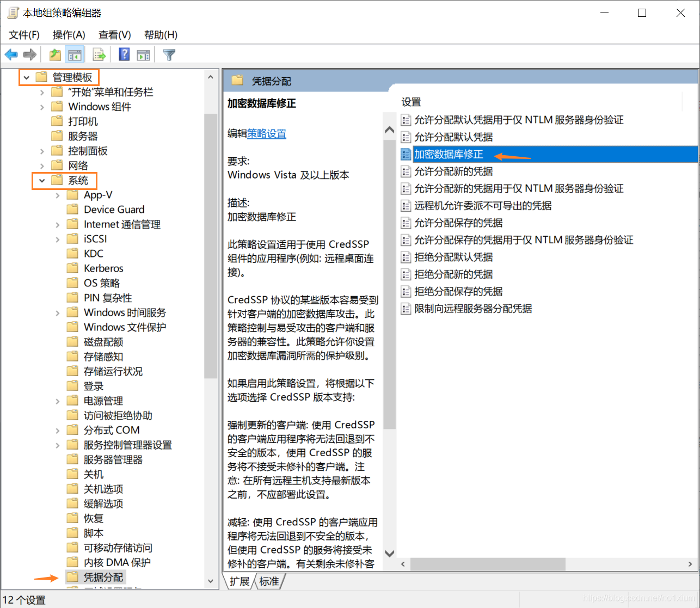
Task: Expand the 电源管理 node
Action: (58, 401)
